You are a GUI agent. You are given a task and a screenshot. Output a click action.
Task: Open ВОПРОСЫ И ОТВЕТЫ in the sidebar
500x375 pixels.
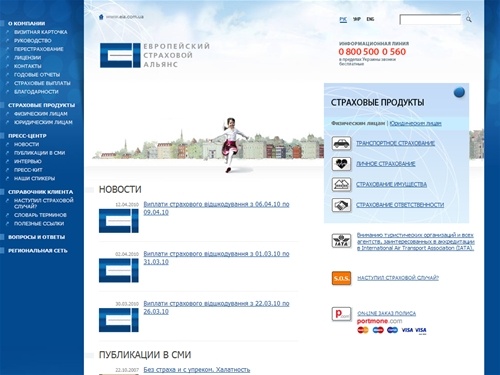(x=36, y=237)
